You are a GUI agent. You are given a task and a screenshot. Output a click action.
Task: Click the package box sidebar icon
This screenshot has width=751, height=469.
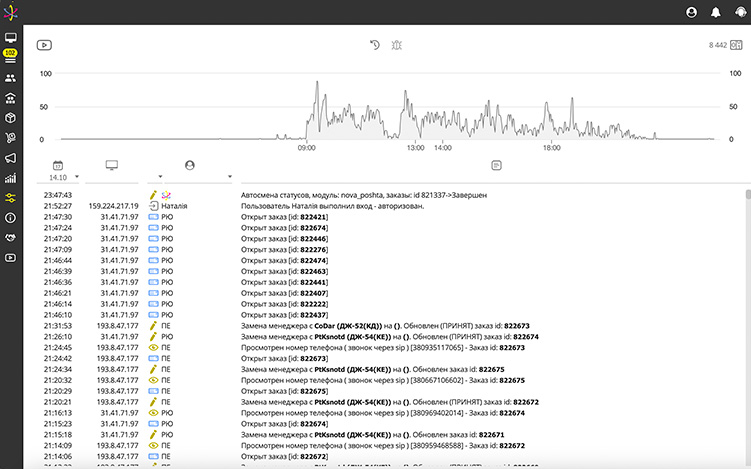tap(10, 117)
